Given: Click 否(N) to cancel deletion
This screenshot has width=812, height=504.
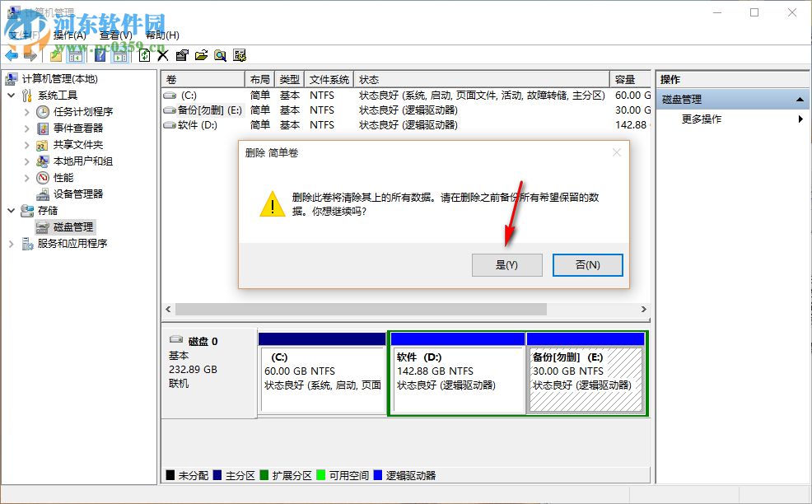Looking at the screenshot, I should coord(587,264).
